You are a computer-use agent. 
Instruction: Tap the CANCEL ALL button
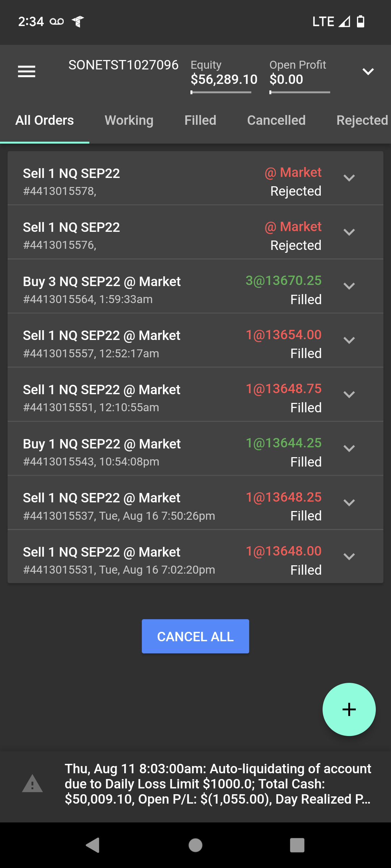point(195,636)
